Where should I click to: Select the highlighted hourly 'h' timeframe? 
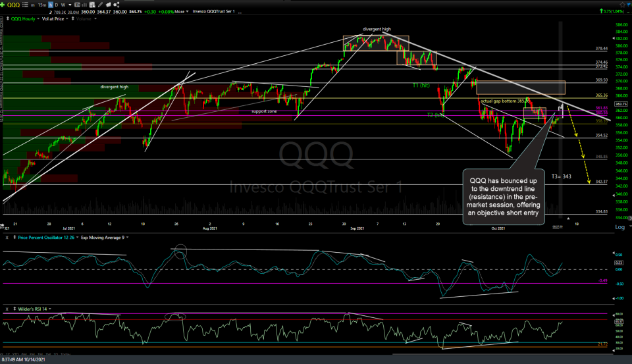(x=51, y=5)
